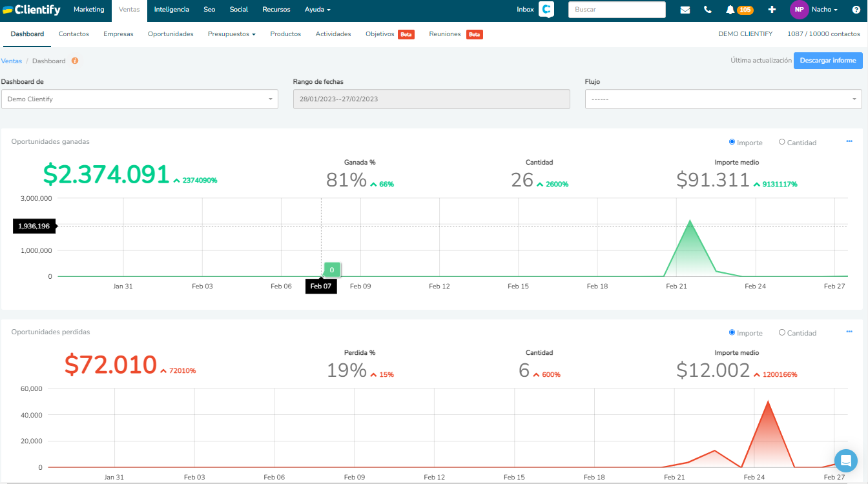
Task: Switch to the Contactos tab
Action: (x=74, y=34)
